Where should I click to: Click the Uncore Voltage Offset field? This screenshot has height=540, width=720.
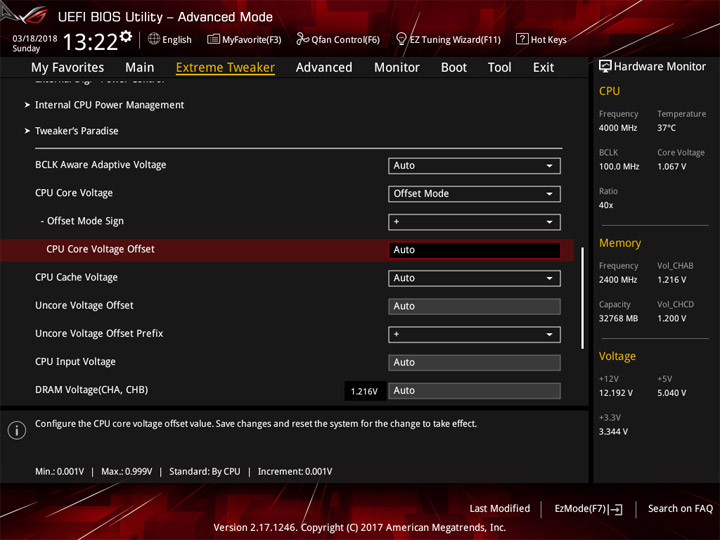(x=474, y=306)
